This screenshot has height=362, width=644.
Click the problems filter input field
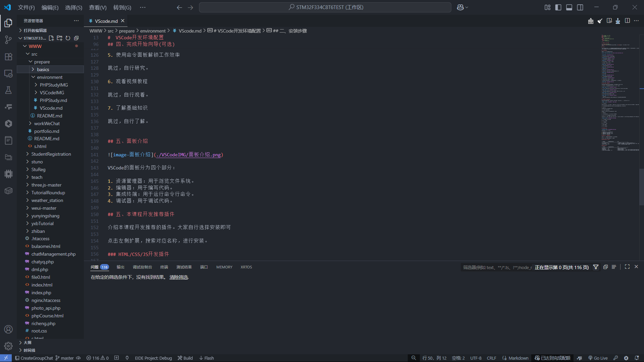pyautogui.click(x=497, y=267)
